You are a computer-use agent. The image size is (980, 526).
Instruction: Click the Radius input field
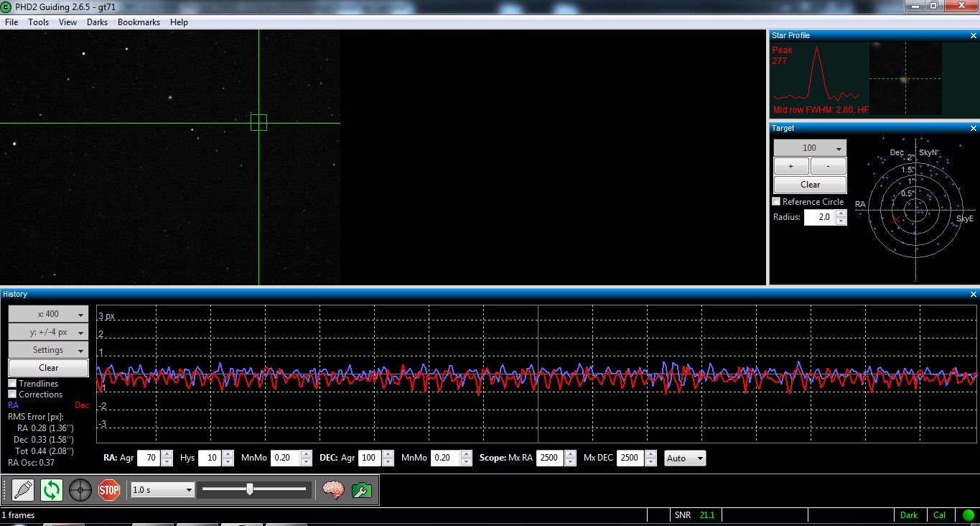(x=819, y=217)
